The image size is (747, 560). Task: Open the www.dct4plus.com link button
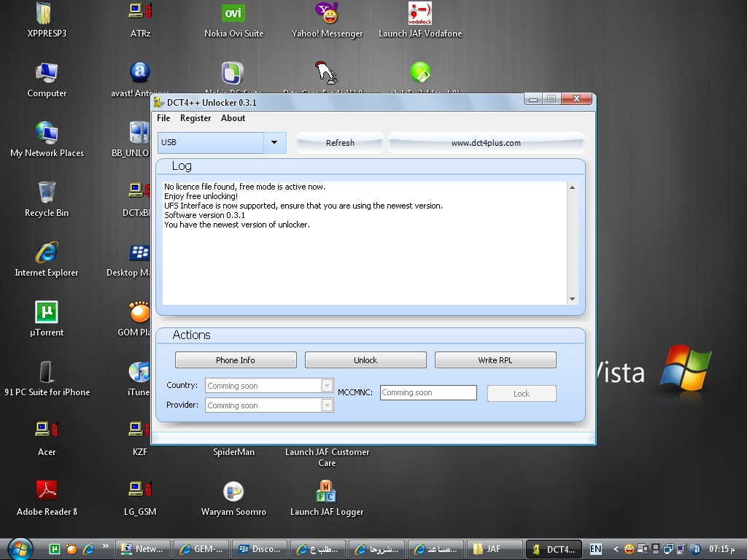(486, 142)
